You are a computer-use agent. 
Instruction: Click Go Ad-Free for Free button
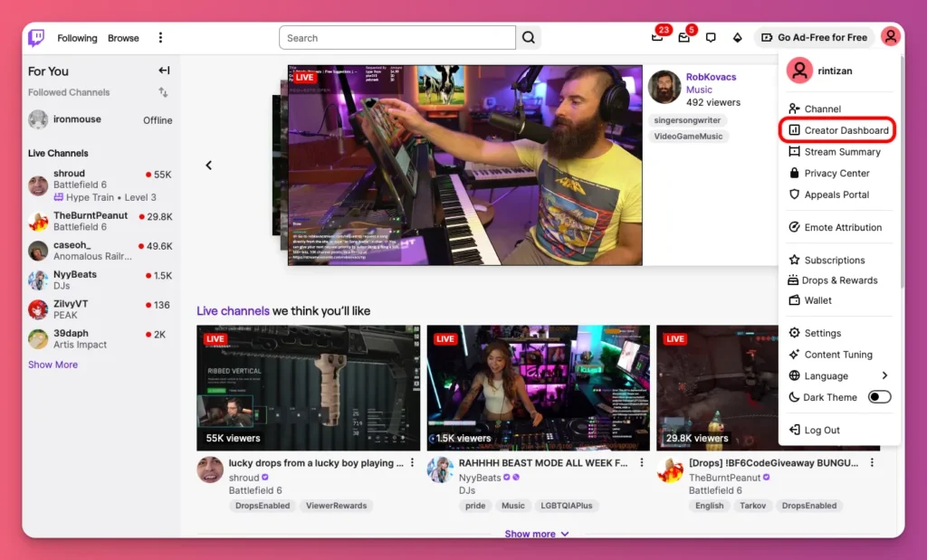click(x=815, y=37)
